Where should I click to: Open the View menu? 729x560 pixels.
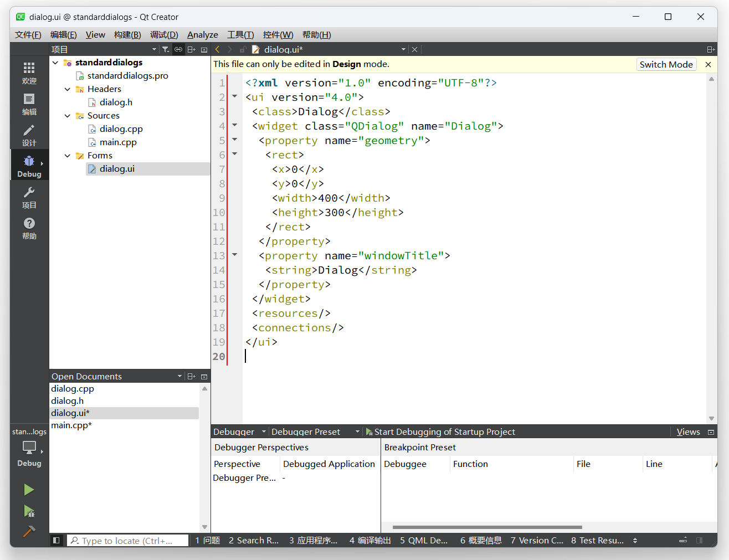[95, 35]
